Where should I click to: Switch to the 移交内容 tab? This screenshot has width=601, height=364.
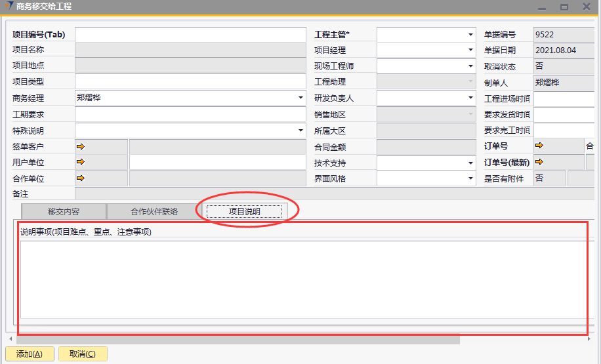(64, 211)
